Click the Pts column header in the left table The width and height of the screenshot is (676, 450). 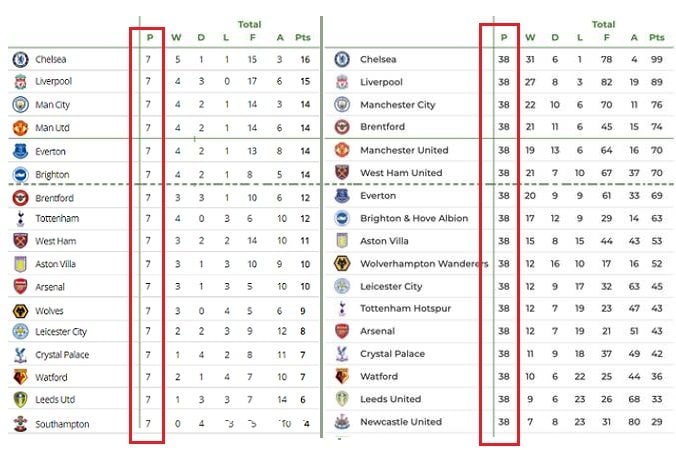[303, 38]
